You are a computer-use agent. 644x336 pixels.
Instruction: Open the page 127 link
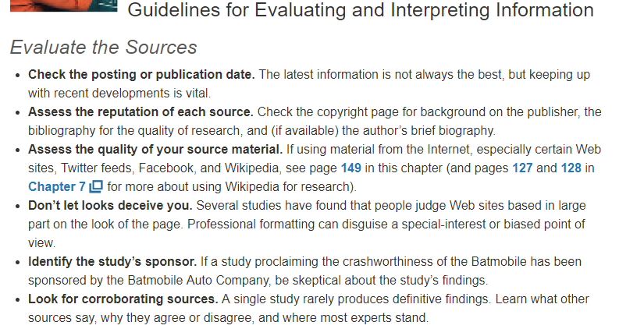coord(522,168)
